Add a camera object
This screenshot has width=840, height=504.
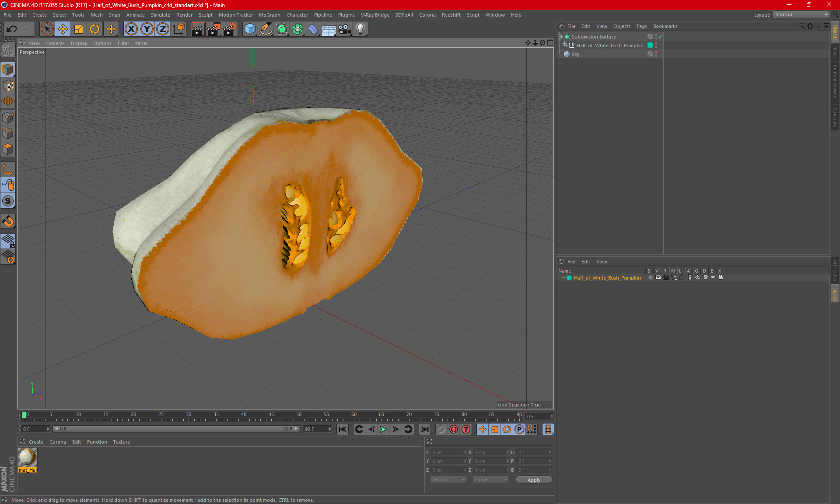(344, 29)
